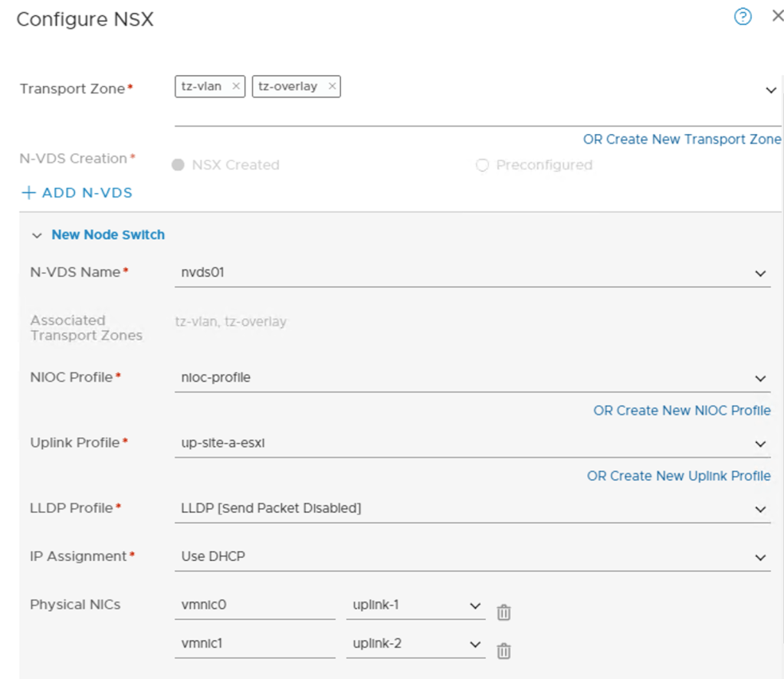Open the LLDP Profile dropdown
The height and width of the screenshot is (679, 784).
760,508
